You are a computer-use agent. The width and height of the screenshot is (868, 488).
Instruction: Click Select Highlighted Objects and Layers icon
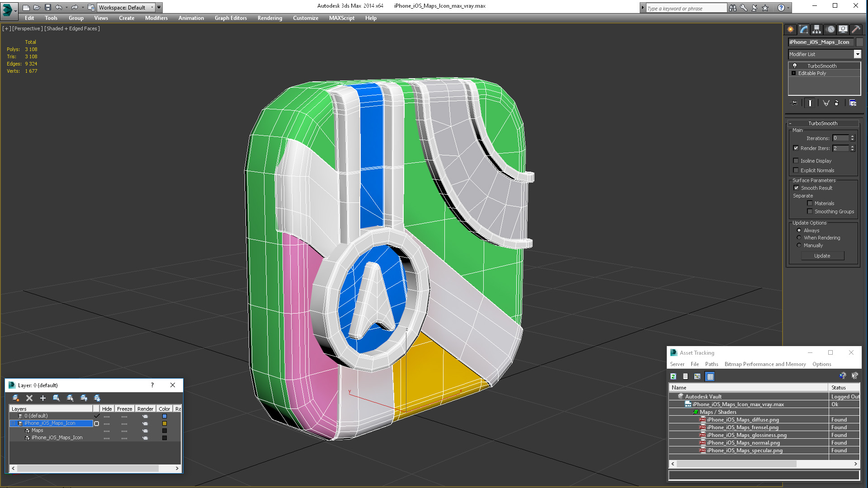pyautogui.click(x=57, y=398)
